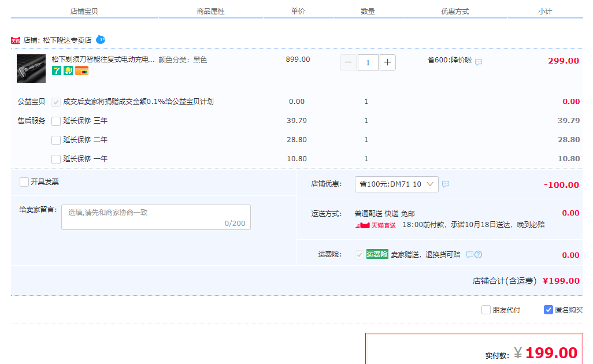Click the 售后服务 row label
The width and height of the screenshot is (593, 364).
pyautogui.click(x=31, y=121)
